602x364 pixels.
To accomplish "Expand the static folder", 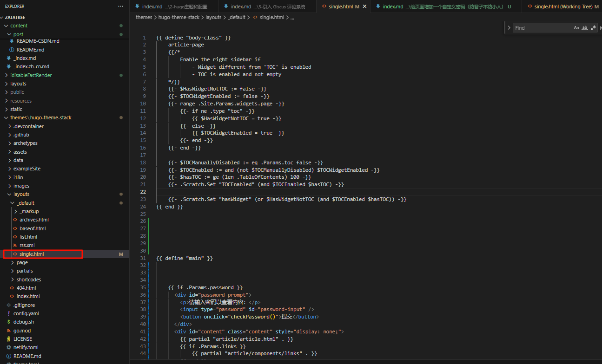I will click(6, 109).
